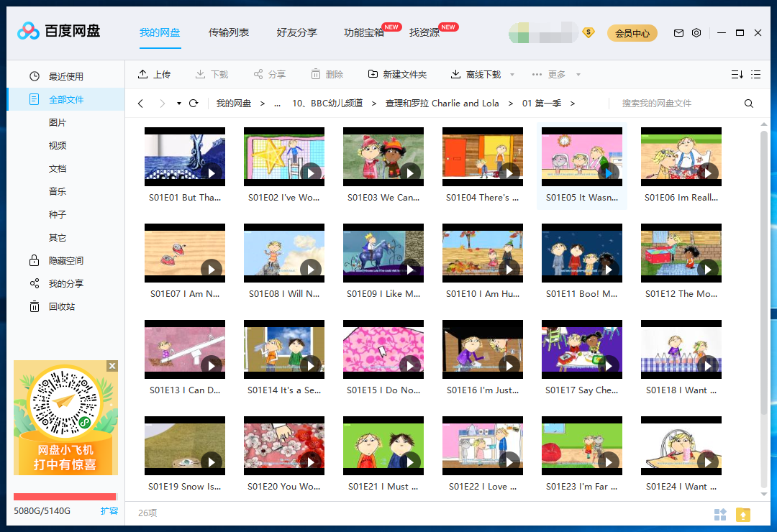The image size is (777, 532).
Task: Select 音乐 category in sidebar
Action: click(x=58, y=192)
